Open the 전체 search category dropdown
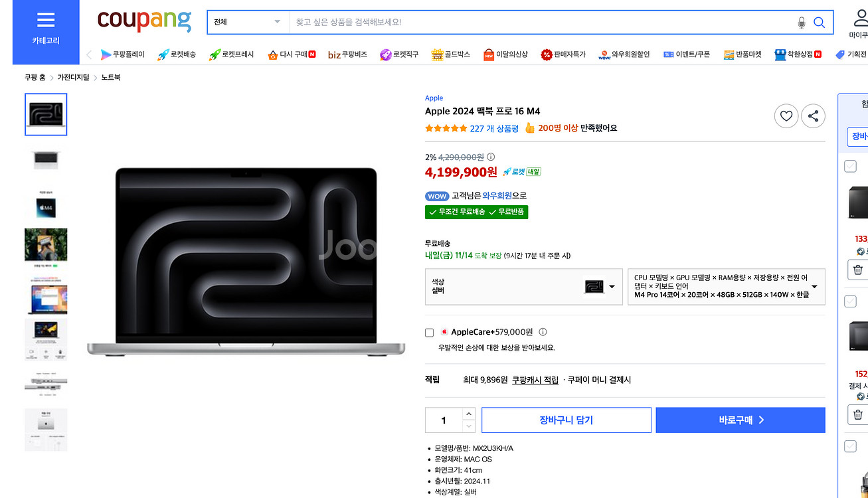 (248, 23)
